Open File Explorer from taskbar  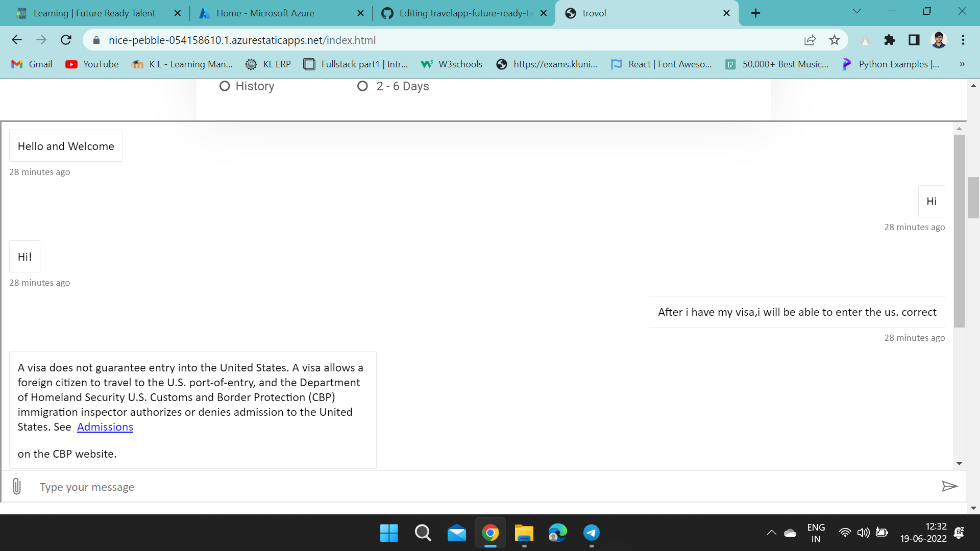[x=524, y=533]
